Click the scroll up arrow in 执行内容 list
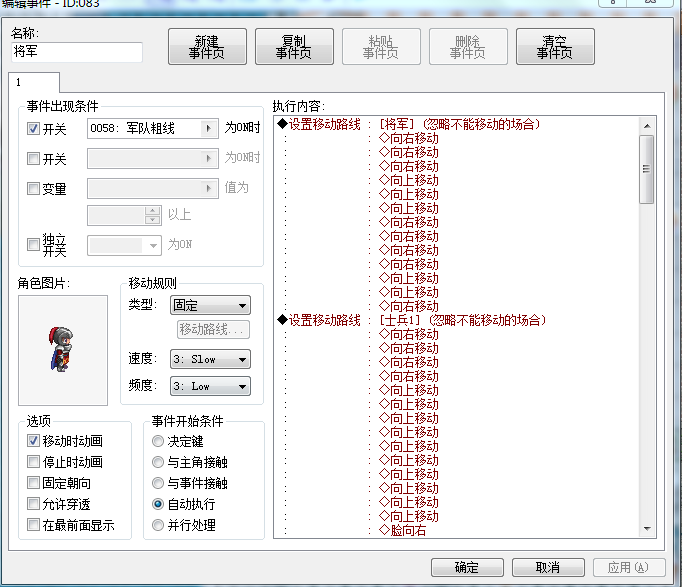This screenshot has width=682, height=587. click(x=647, y=126)
